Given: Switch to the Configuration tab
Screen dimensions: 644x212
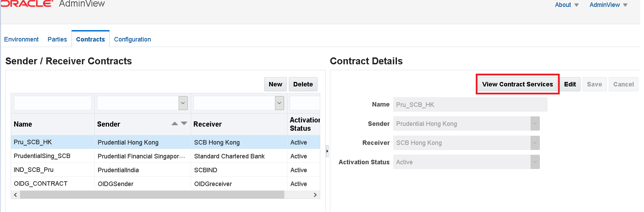Looking at the screenshot, I should point(132,39).
